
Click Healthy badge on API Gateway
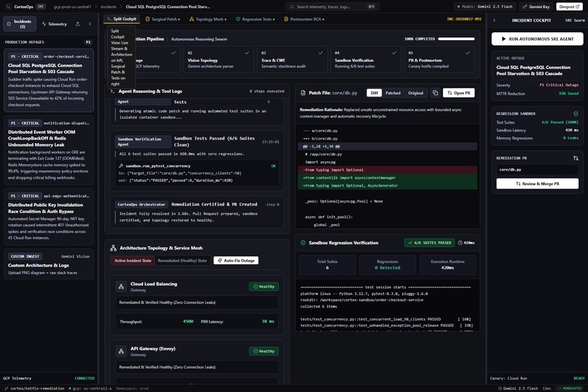pyautogui.click(x=263, y=351)
